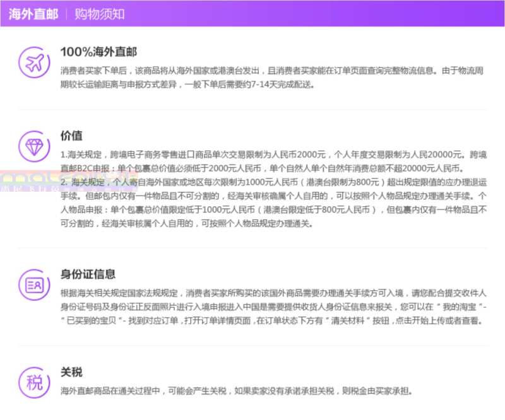Click line starting 直邮B2C申报

263,168
